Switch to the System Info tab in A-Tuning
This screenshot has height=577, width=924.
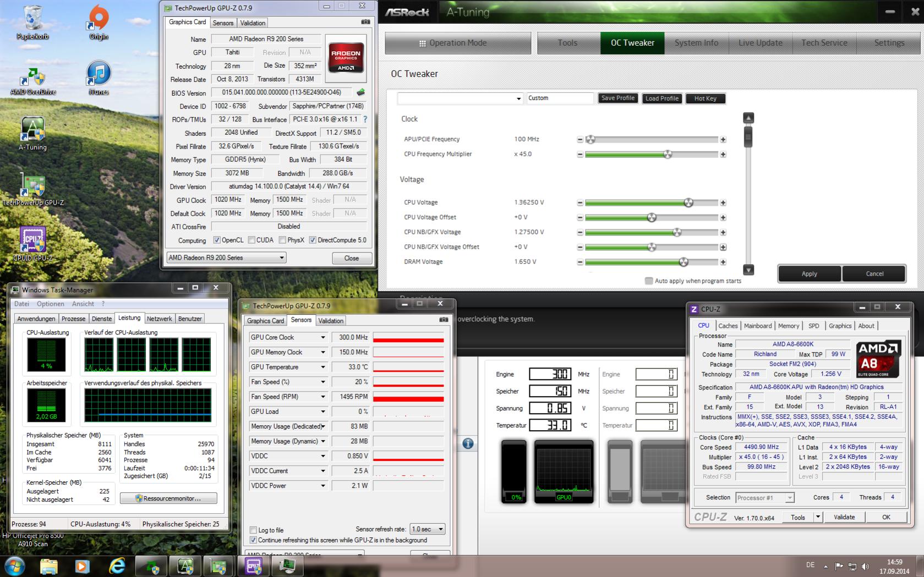pyautogui.click(x=696, y=43)
